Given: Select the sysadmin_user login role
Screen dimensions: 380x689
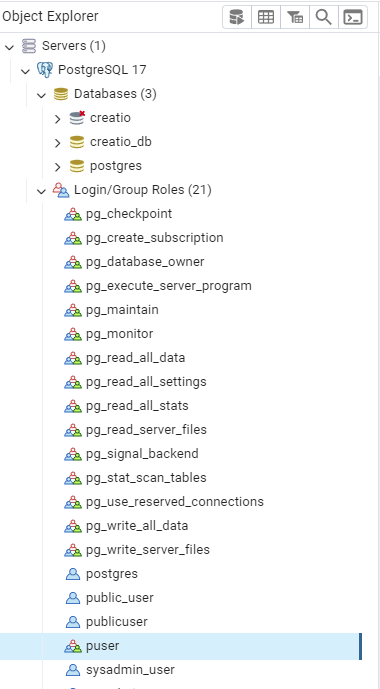Looking at the screenshot, I should 130,670.
